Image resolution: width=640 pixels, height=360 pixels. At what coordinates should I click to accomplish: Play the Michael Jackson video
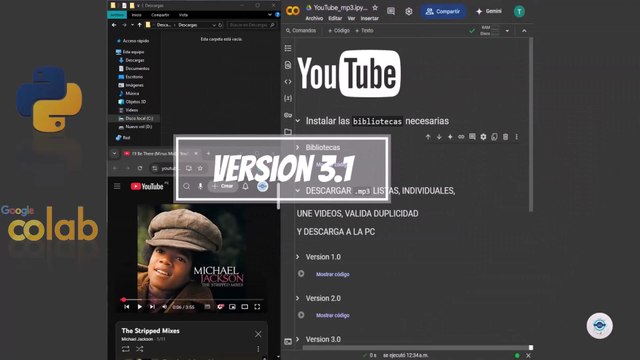(x=140, y=307)
